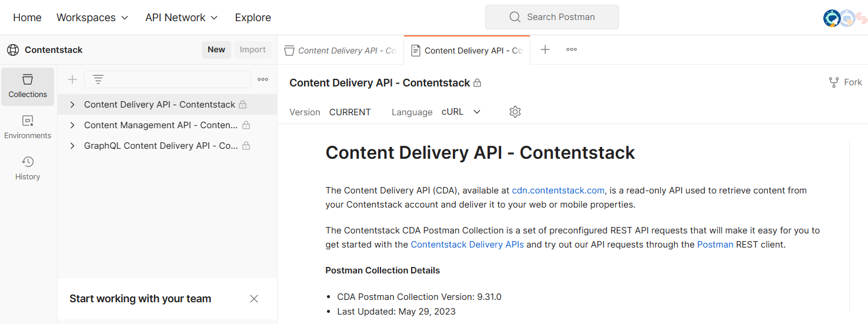Expand Content Delivery API - Contentstack collection
The width and height of the screenshot is (868, 324).
72,105
